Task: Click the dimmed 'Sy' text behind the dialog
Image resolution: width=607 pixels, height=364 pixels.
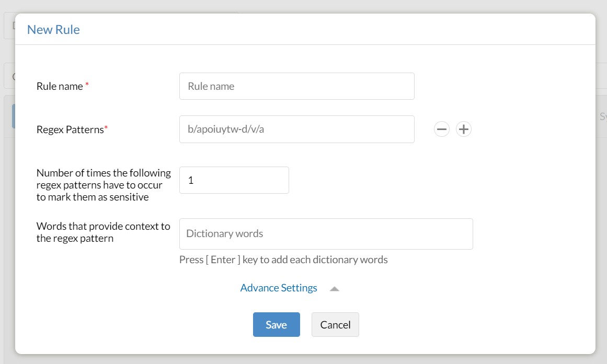Action: (x=602, y=116)
